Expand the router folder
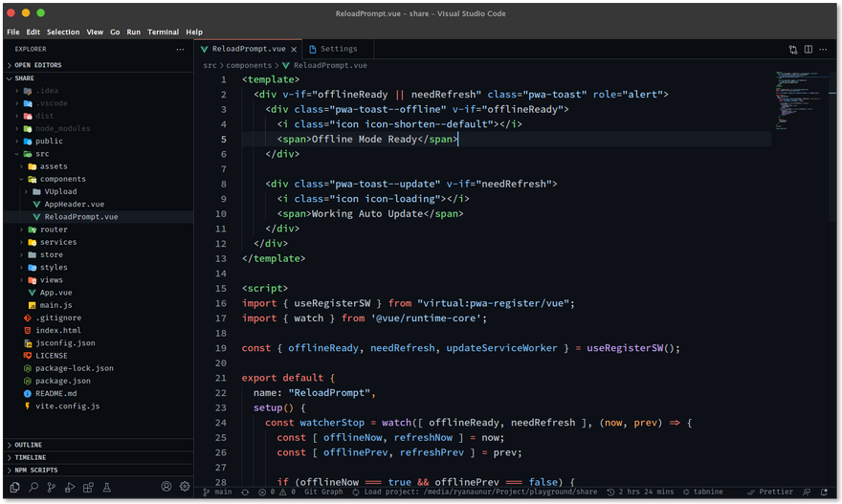 click(54, 230)
